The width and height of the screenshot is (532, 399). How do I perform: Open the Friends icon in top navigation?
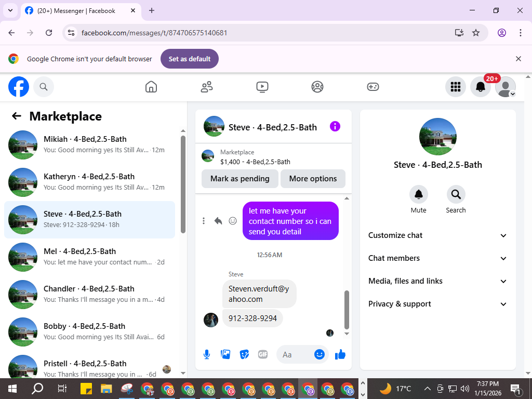coord(207,87)
